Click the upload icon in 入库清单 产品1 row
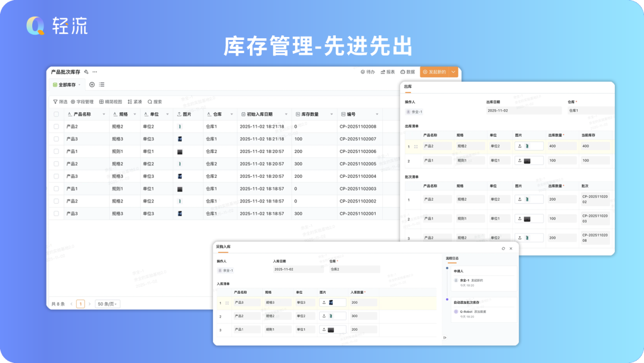 pos(324,330)
